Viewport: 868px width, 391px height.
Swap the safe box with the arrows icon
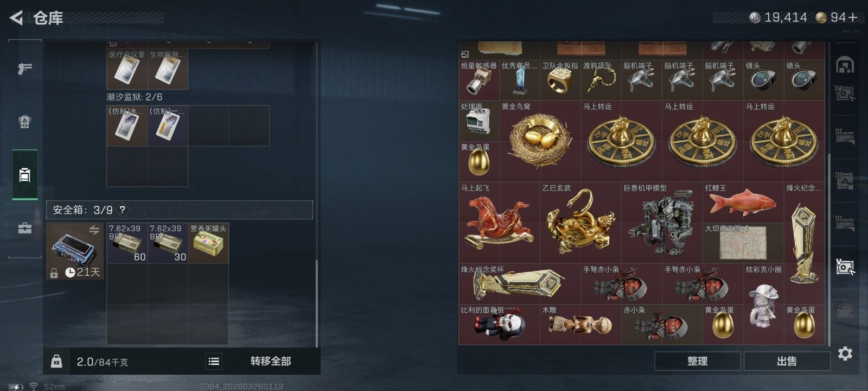[x=94, y=230]
